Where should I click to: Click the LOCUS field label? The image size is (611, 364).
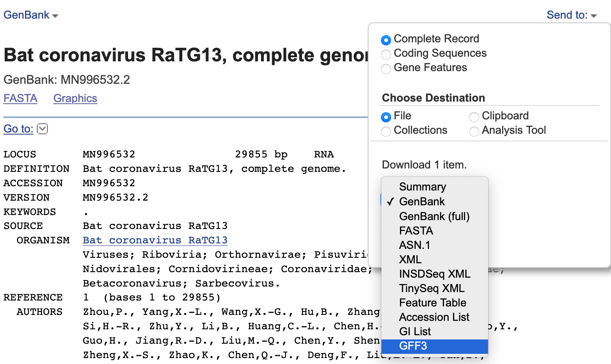20,154
